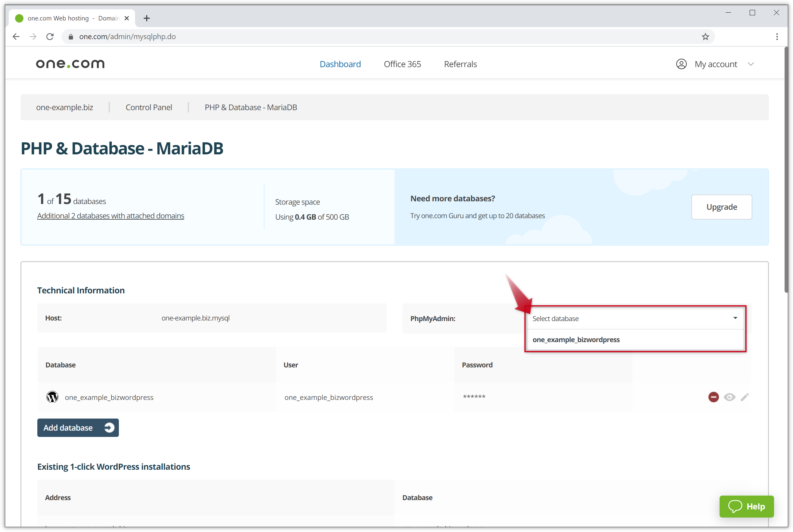
Task: Edit the password with the pencil icon
Action: [745, 397]
